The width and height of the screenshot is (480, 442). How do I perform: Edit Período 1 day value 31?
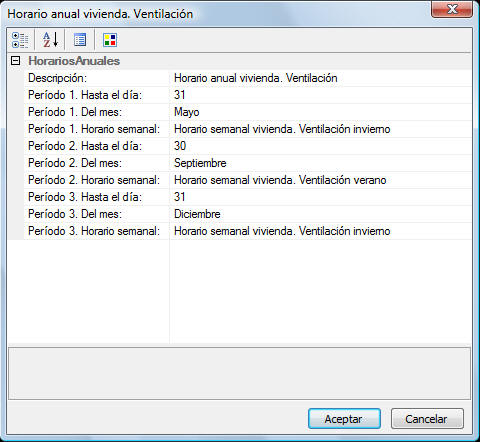[320, 95]
